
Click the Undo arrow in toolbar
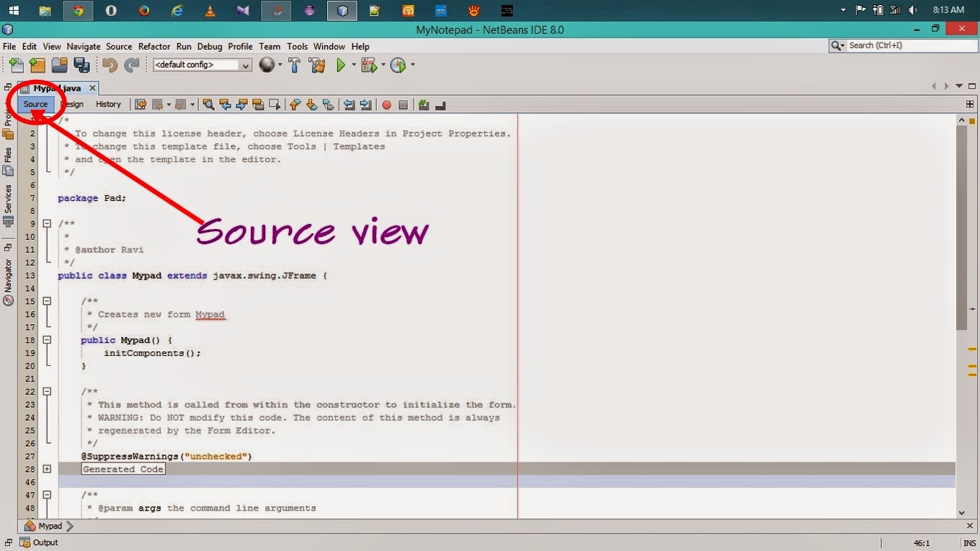110,65
